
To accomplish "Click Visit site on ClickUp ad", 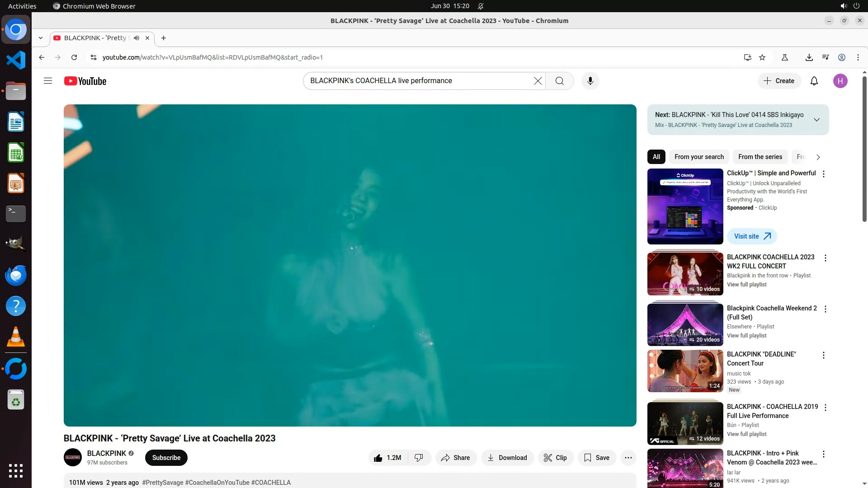I will pyautogui.click(x=752, y=236).
